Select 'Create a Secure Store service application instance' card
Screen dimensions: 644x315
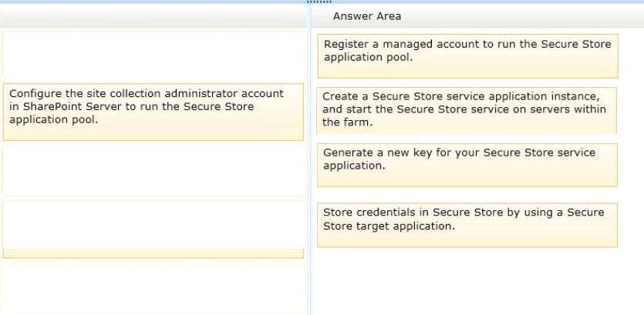466,110
